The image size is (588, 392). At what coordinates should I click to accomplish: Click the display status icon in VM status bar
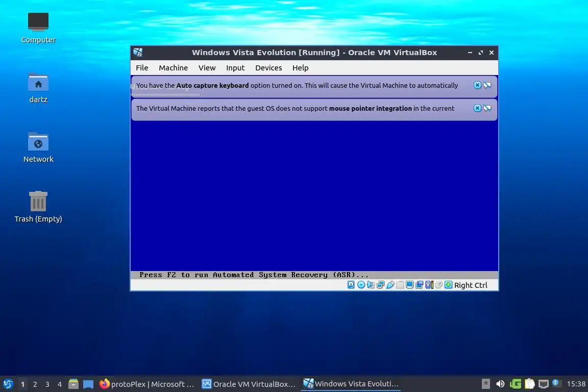pyautogui.click(x=409, y=285)
